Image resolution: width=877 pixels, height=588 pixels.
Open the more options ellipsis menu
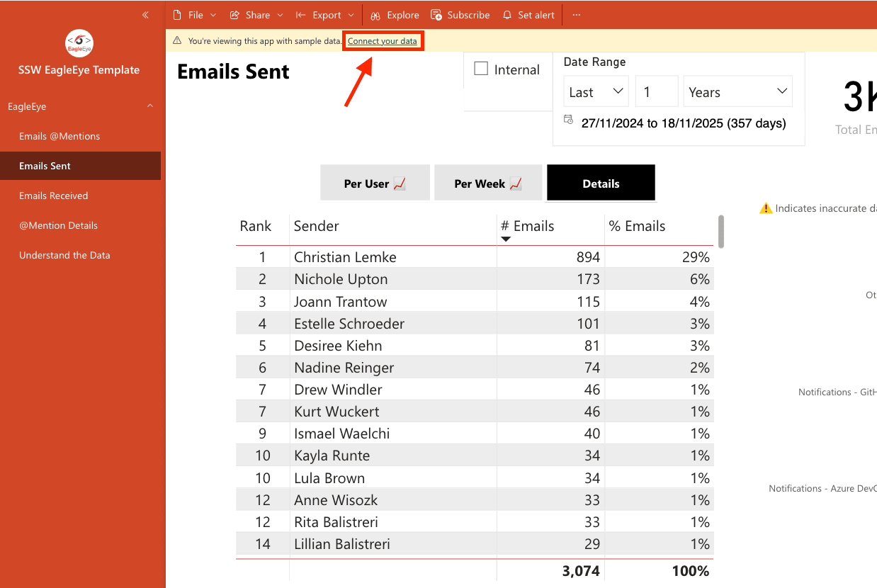coord(576,14)
